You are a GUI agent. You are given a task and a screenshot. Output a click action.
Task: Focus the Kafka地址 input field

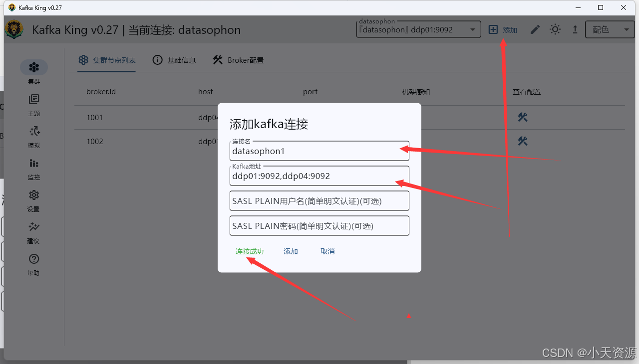click(x=319, y=176)
